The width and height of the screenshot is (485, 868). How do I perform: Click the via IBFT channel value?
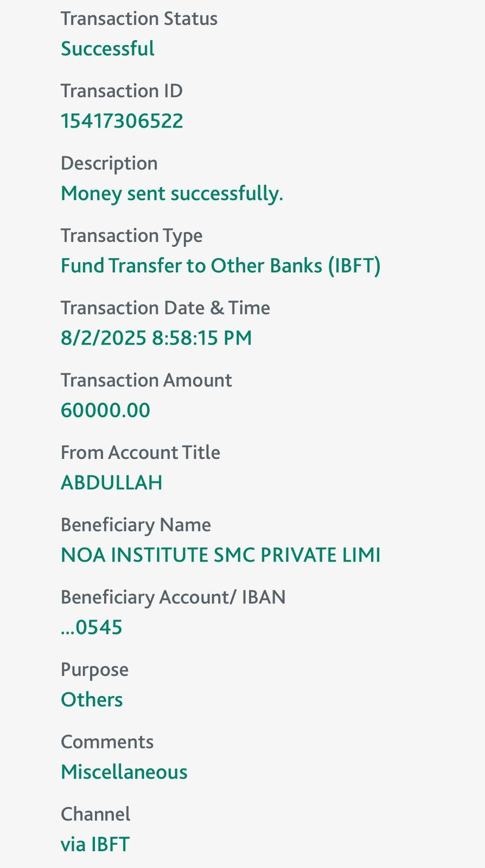click(x=95, y=845)
